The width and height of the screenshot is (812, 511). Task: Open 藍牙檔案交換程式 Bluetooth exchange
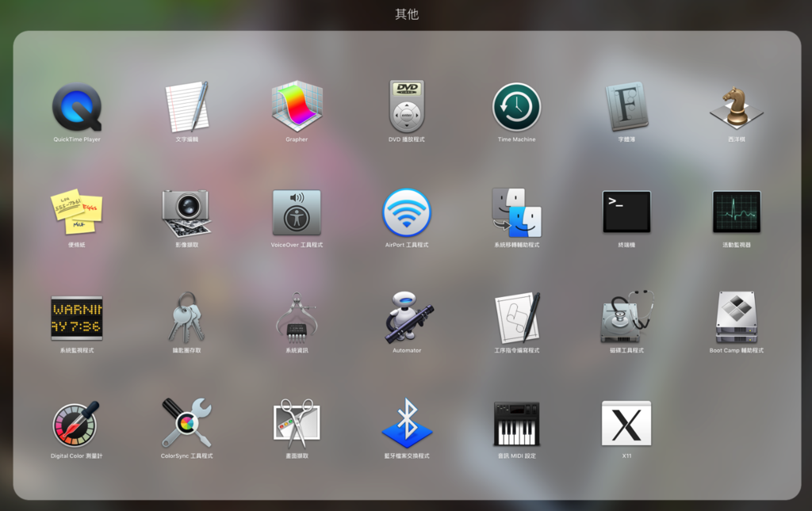(x=407, y=423)
